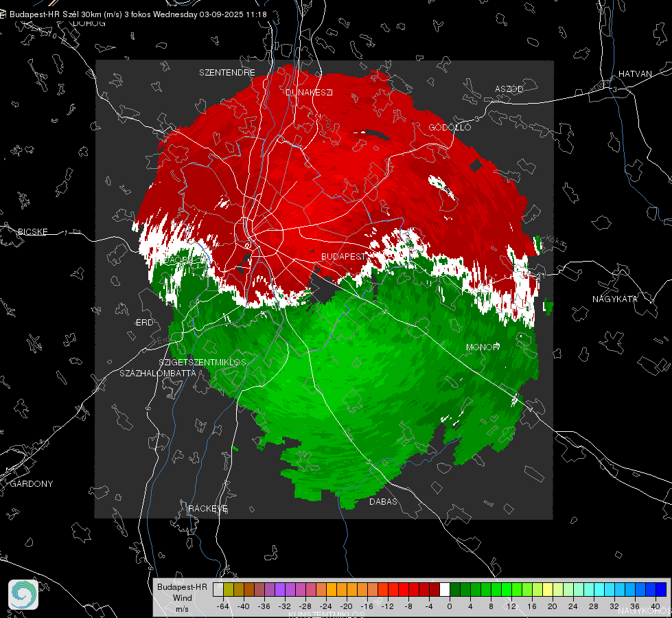The image size is (672, 618).
Task: Click the -4 legend scale value
Action: tap(429, 606)
